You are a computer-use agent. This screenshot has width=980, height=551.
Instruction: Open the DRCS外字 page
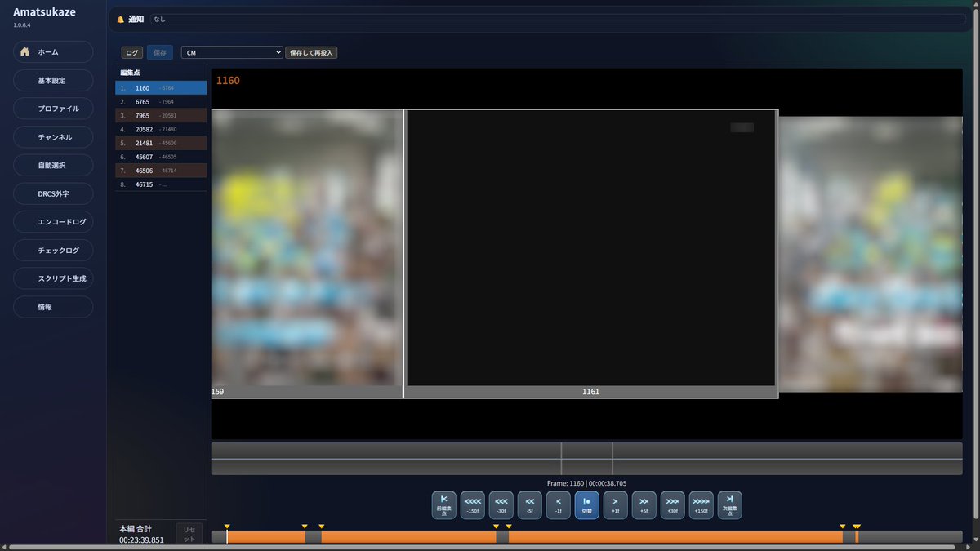53,193
